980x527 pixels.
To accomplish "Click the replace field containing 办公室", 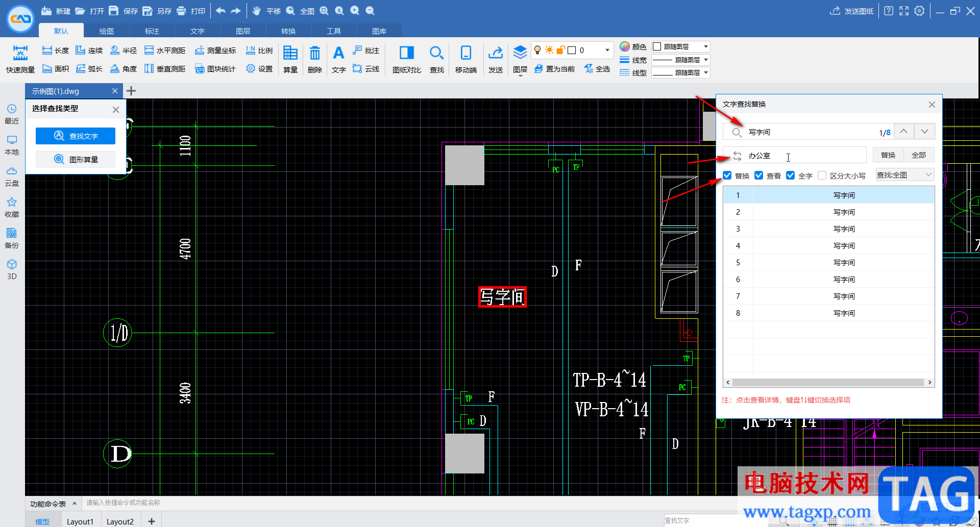I will [x=795, y=155].
